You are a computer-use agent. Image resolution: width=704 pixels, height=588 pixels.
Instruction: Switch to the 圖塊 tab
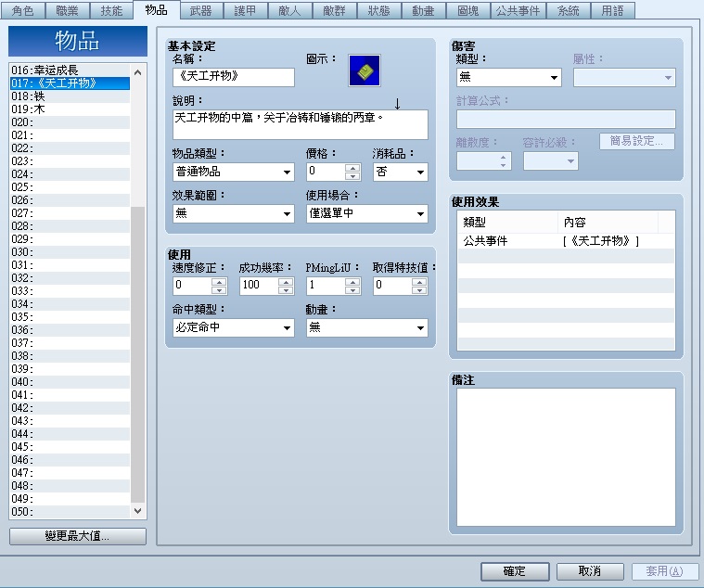468,10
